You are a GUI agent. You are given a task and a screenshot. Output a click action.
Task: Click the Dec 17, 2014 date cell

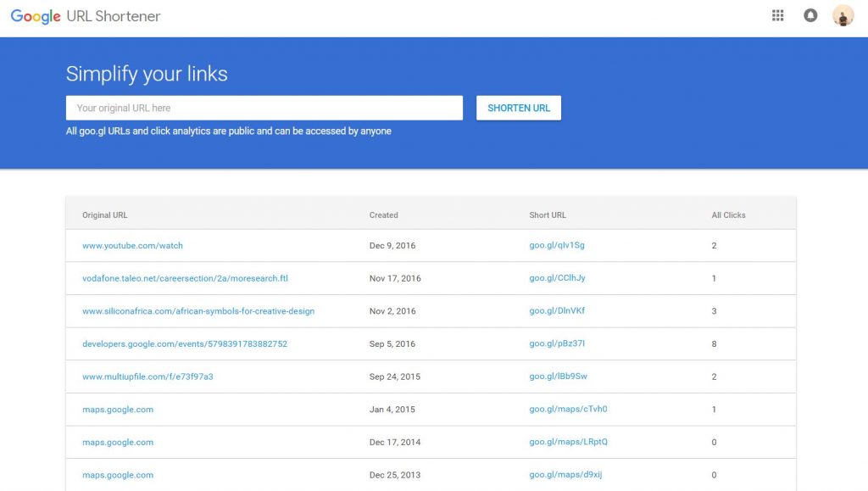coord(395,442)
